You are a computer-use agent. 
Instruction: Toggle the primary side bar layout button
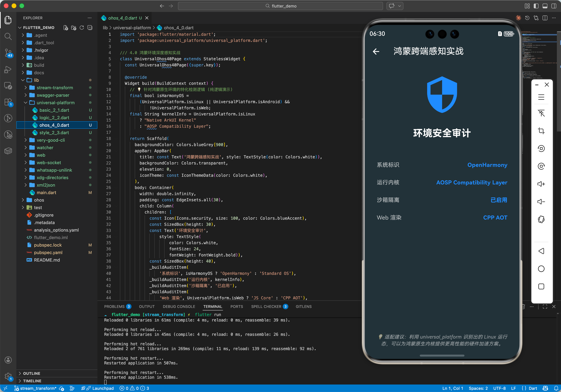pyautogui.click(x=536, y=6)
